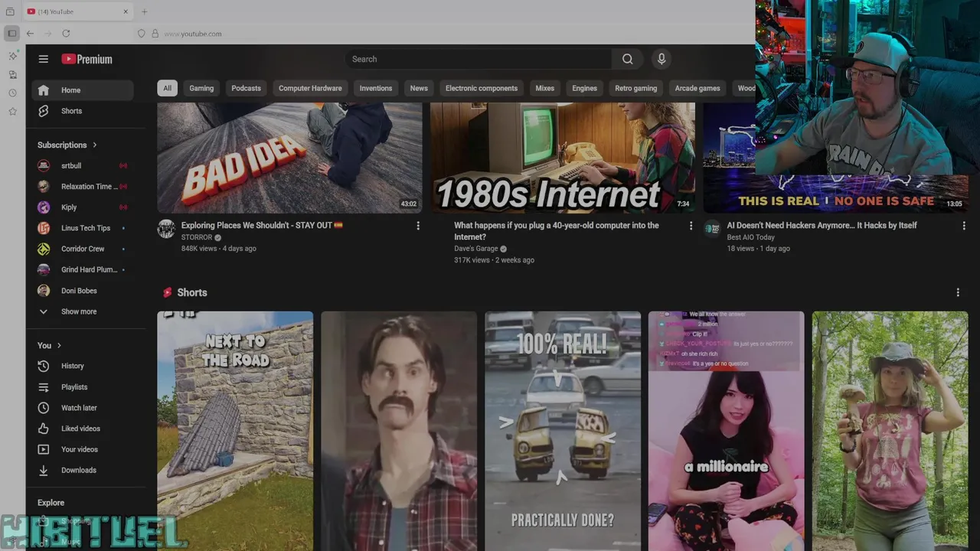
Task: Open Corridor Crew subscription
Action: (83, 249)
